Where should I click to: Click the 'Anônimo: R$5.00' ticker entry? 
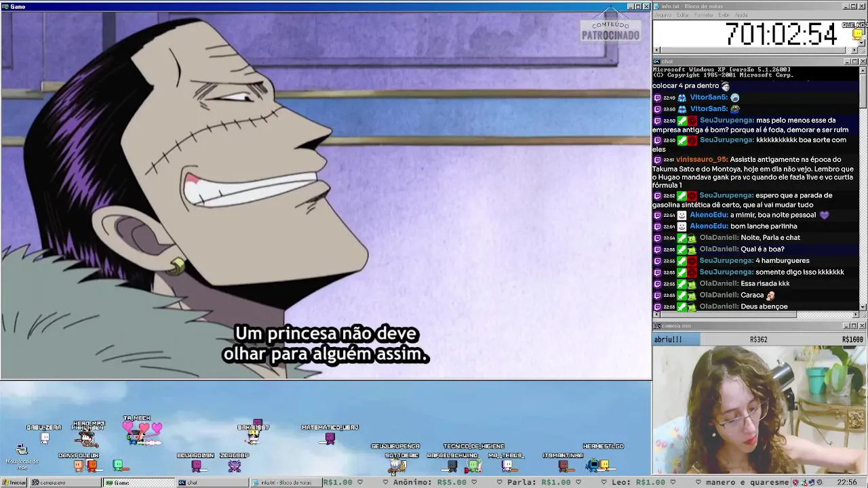tap(430, 483)
